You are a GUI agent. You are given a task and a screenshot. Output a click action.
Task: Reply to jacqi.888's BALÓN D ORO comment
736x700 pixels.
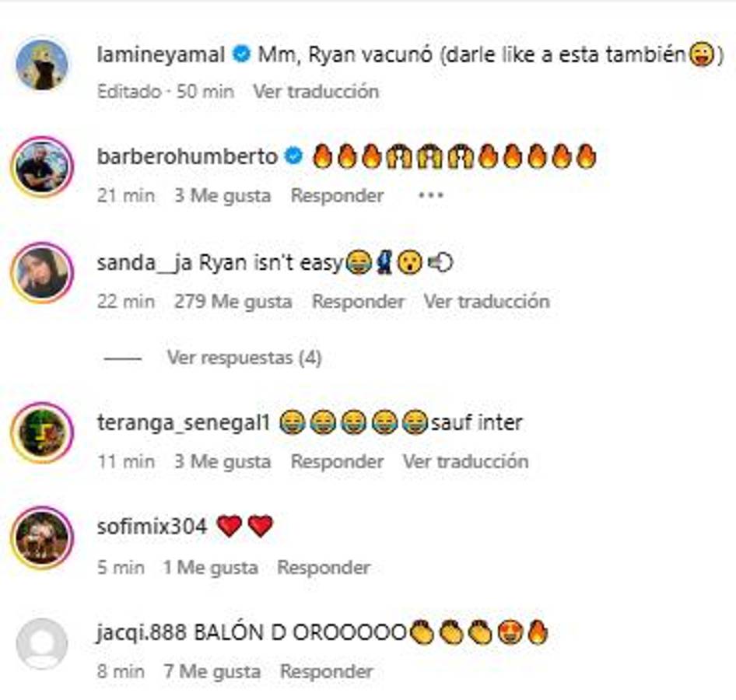click(x=327, y=671)
